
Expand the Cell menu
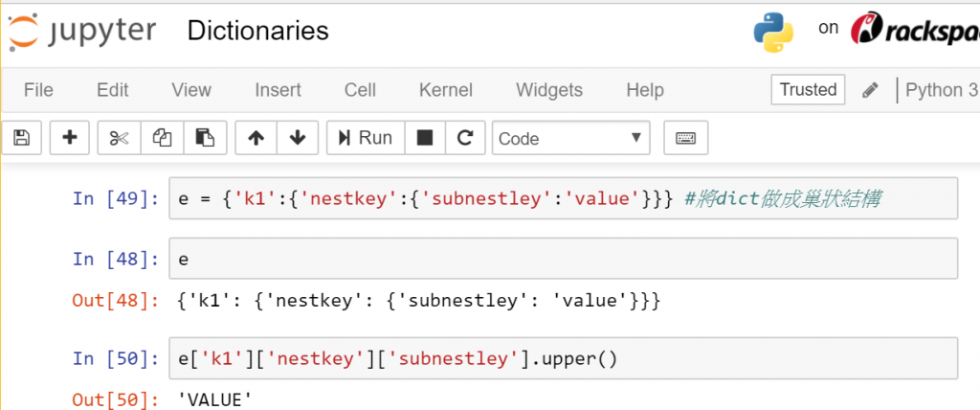(360, 90)
